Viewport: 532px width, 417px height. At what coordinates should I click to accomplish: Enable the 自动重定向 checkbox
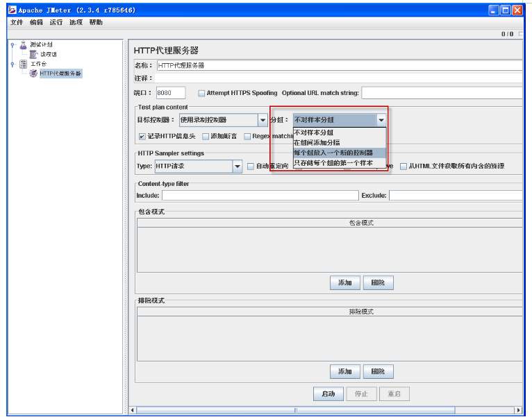click(x=251, y=167)
